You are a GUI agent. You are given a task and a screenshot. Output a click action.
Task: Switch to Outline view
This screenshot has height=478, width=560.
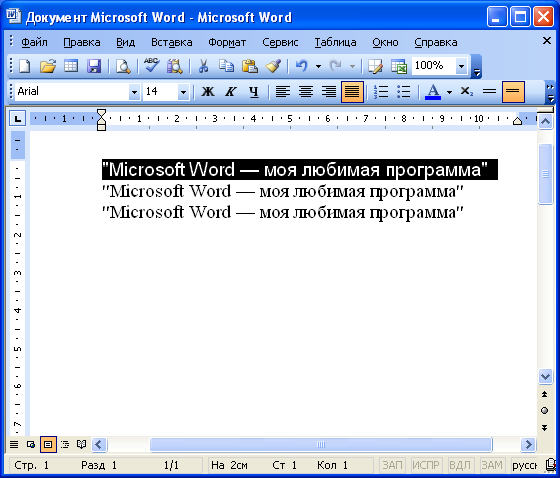coord(65,444)
